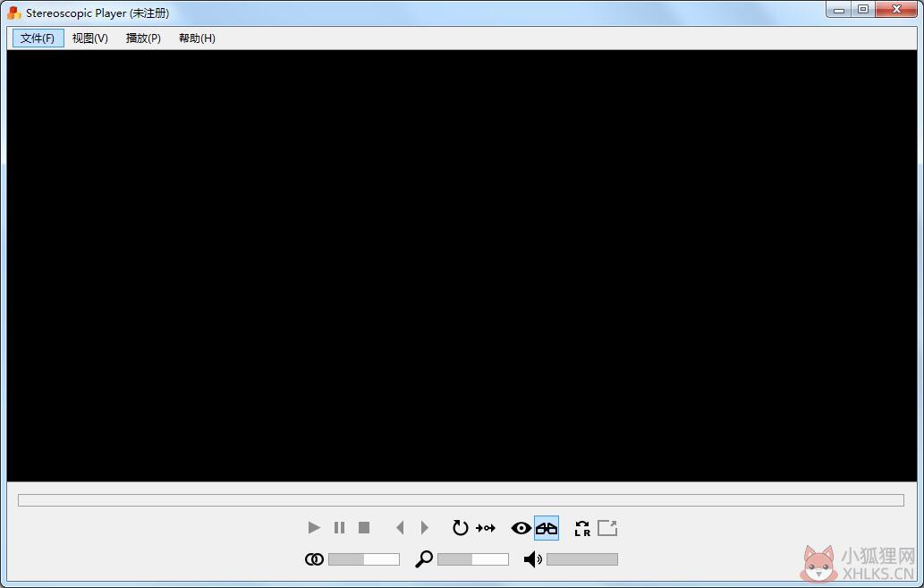Click the Stereoscopic Player title icon

coord(14,13)
